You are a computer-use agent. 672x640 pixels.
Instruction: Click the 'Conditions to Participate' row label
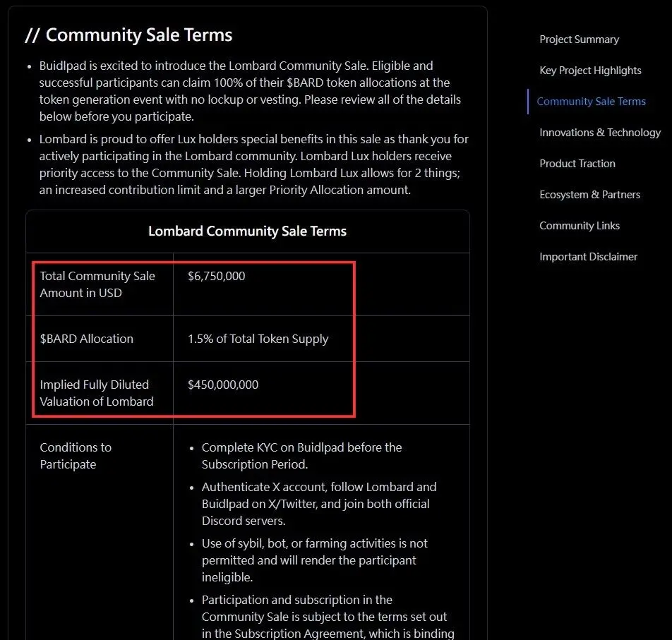(76, 456)
